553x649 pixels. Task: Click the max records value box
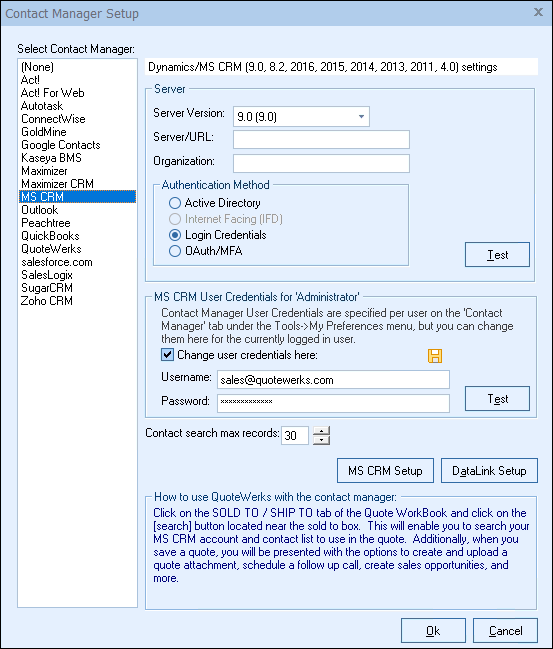(295, 435)
